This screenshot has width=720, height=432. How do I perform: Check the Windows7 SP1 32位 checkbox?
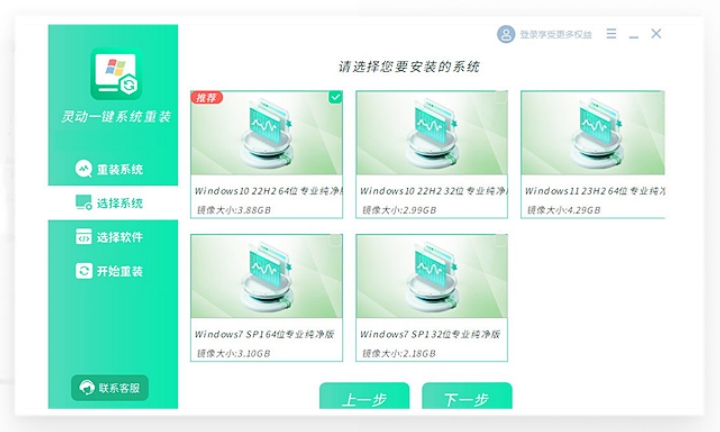coord(501,241)
